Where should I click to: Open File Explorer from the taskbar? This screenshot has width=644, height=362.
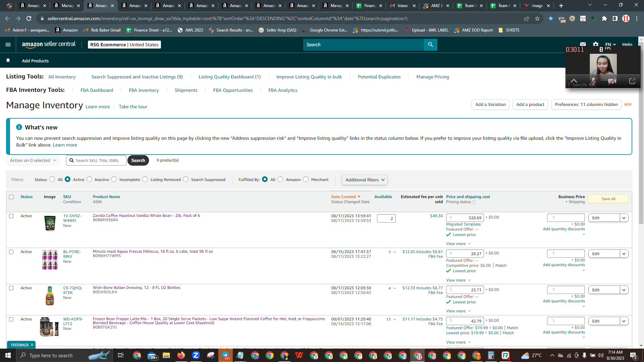tap(166, 355)
